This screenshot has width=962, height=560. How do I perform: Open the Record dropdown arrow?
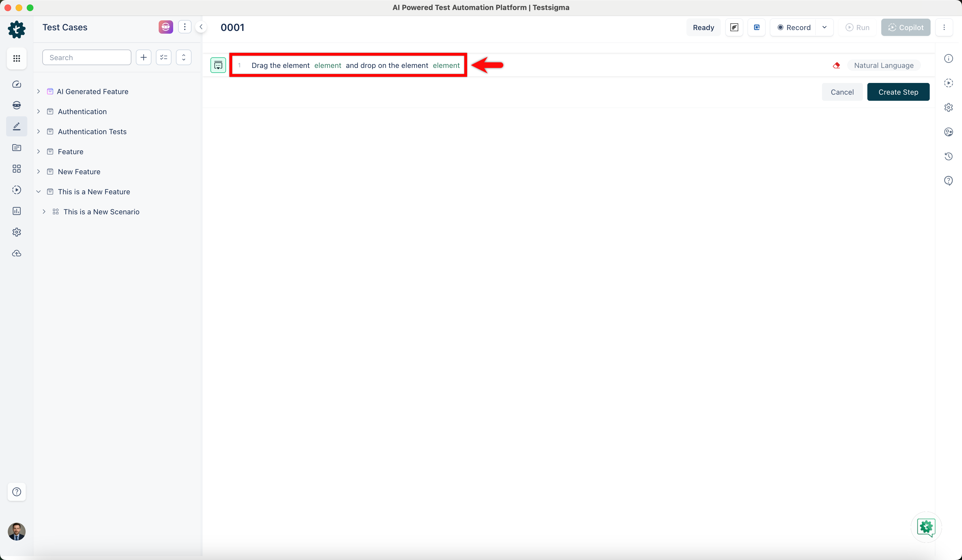coord(824,28)
